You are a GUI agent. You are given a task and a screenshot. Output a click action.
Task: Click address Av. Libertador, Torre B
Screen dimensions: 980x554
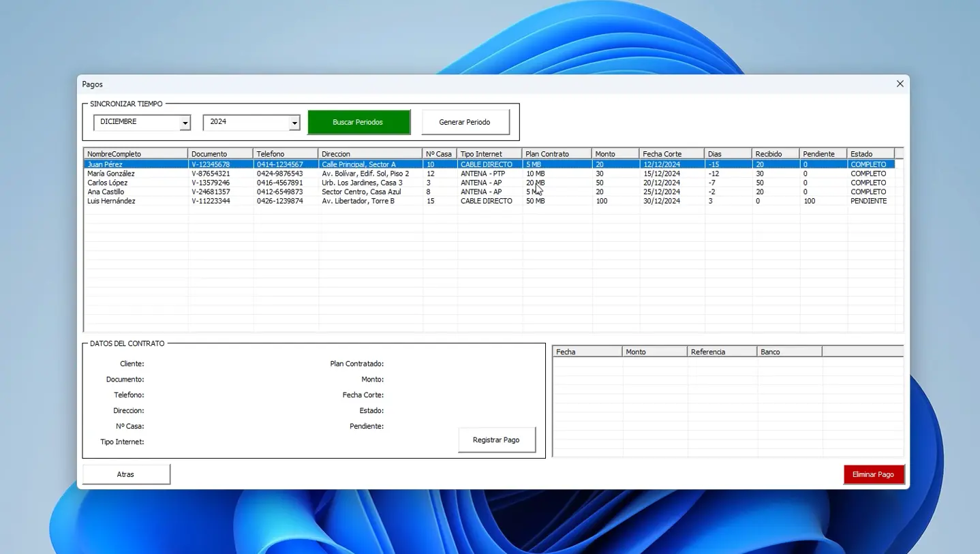coord(358,201)
